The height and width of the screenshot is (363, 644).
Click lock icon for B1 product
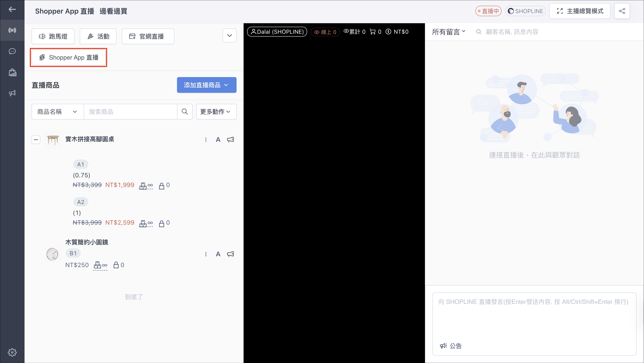pyautogui.click(x=116, y=265)
